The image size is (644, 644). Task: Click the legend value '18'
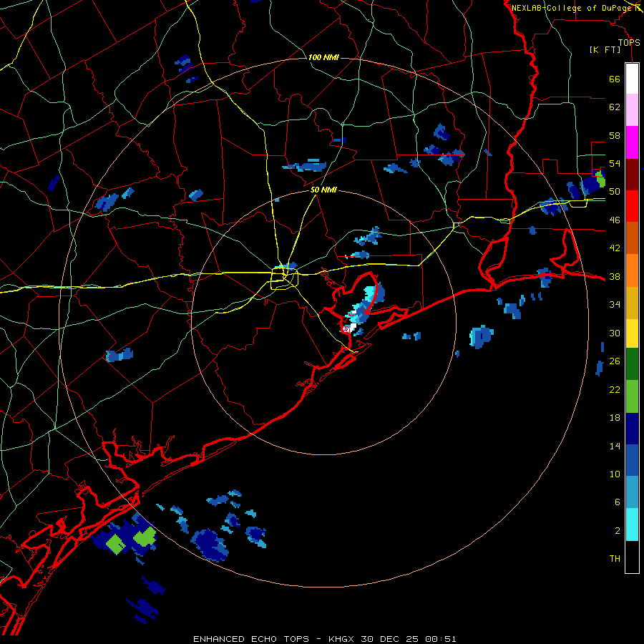(x=615, y=418)
